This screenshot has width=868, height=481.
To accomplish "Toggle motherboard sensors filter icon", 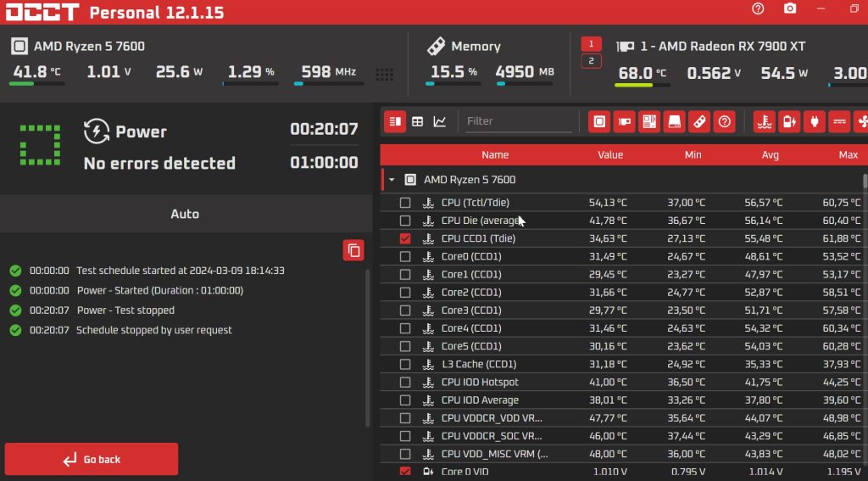I will click(x=649, y=121).
